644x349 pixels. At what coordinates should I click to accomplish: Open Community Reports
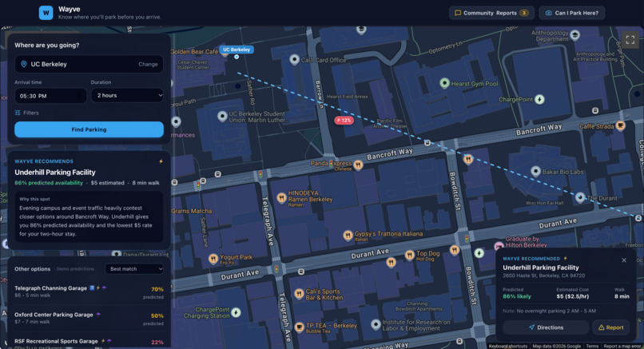click(x=491, y=13)
